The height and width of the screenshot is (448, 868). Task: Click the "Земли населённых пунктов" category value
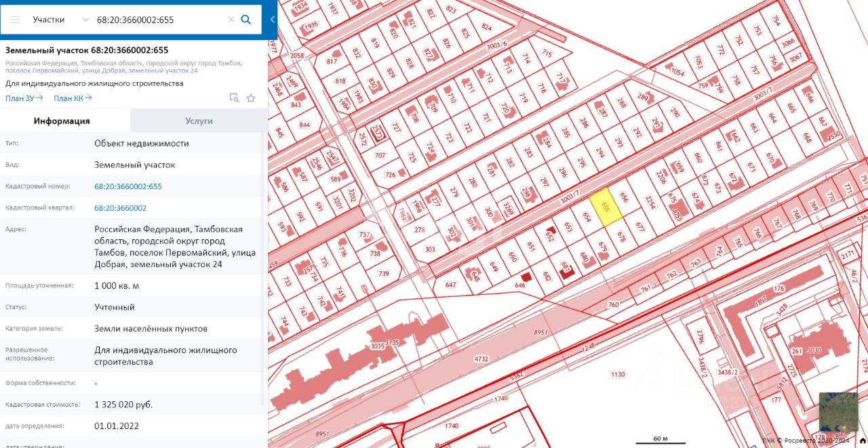click(151, 329)
